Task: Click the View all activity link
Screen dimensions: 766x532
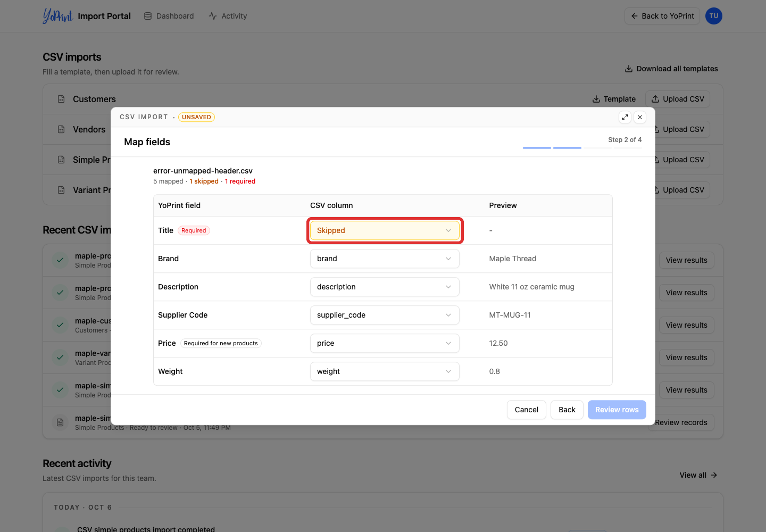Action: click(698, 475)
